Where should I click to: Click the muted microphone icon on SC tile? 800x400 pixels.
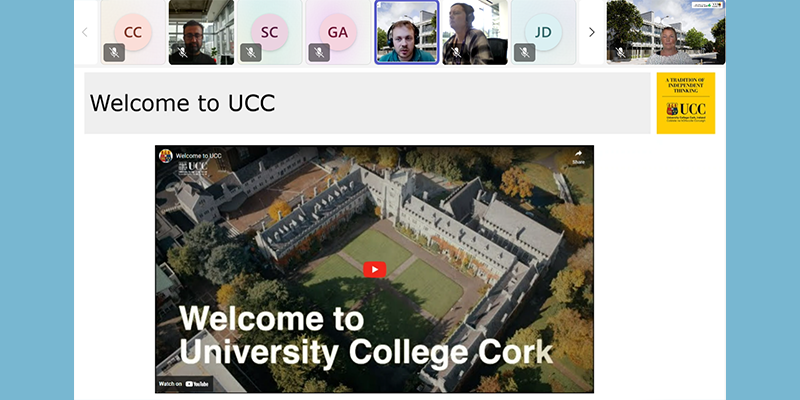pos(251,52)
